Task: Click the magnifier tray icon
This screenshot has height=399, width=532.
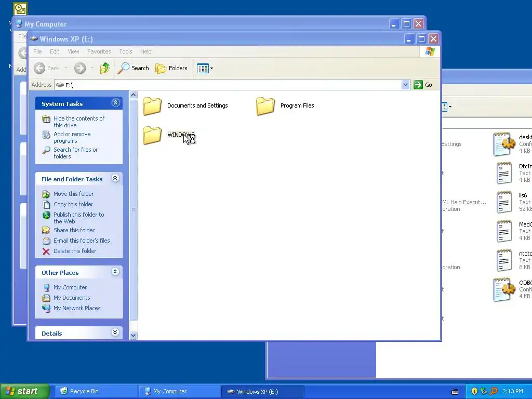Action: click(494, 392)
